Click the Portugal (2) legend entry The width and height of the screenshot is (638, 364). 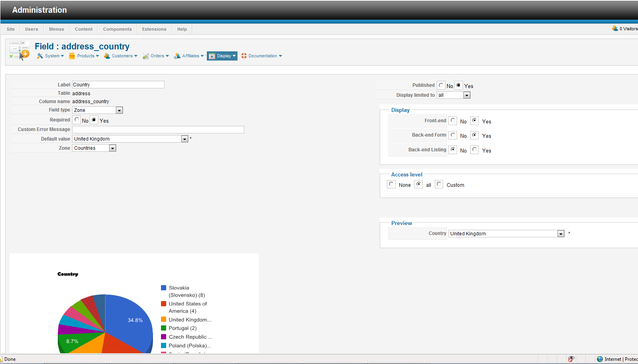click(x=183, y=328)
